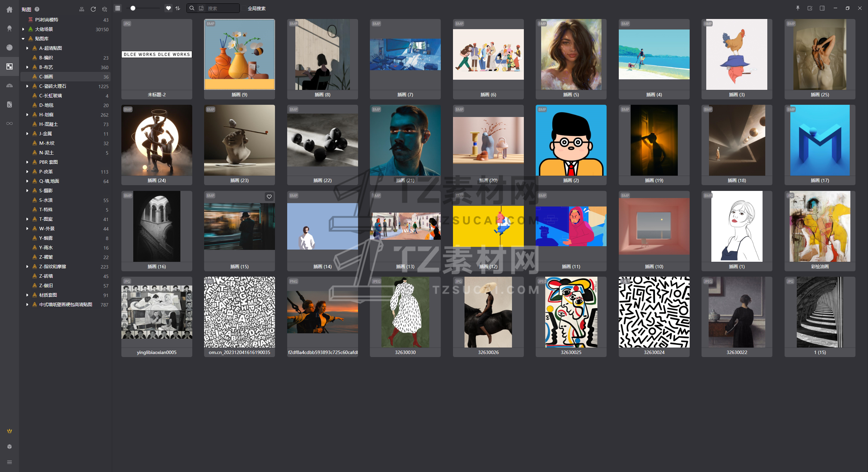Open the PS时尚模特 category
This screenshot has width=868, height=472.
[x=47, y=20]
